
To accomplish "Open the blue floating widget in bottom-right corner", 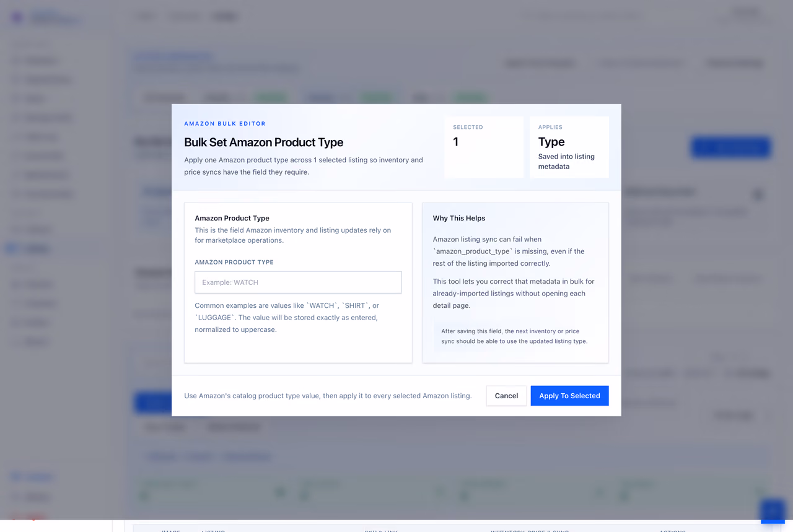I will click(x=773, y=511).
